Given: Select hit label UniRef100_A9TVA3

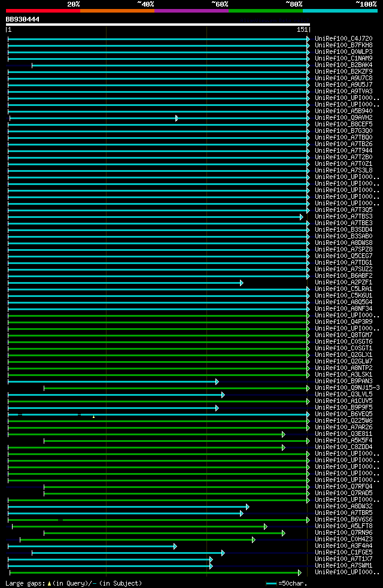Looking at the screenshot, I should pyautogui.click(x=344, y=91).
